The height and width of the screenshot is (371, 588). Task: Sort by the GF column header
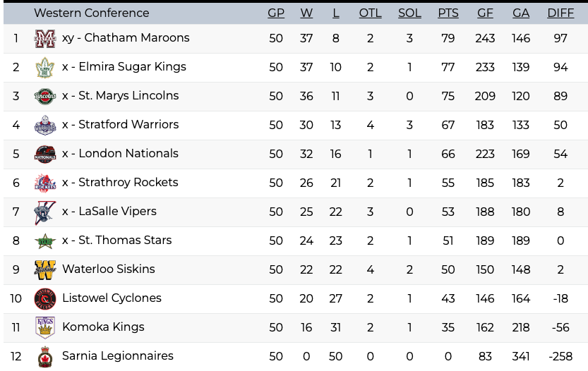tap(485, 13)
